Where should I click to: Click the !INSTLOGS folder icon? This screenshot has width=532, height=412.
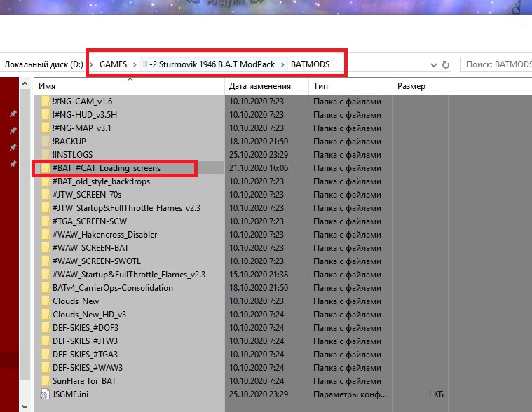(46, 155)
